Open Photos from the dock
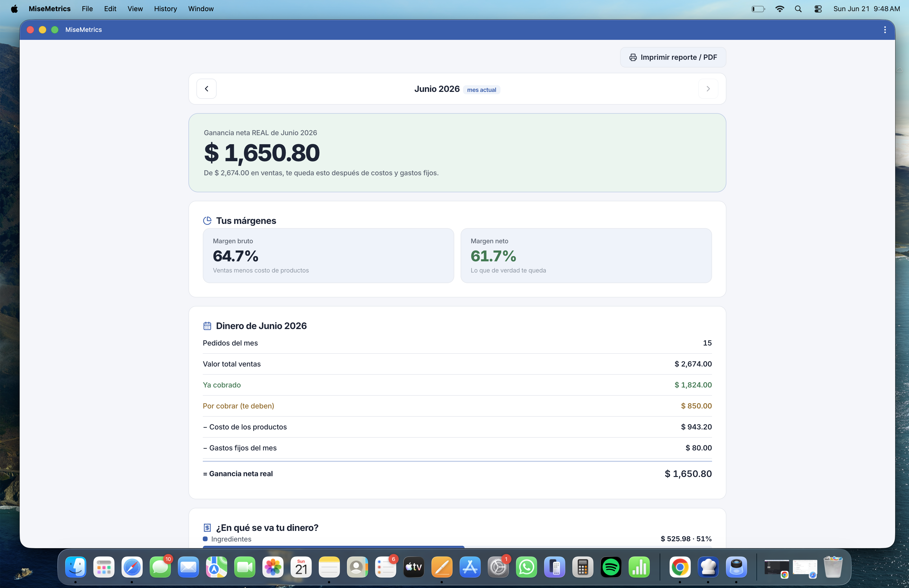The width and height of the screenshot is (909, 588). pyautogui.click(x=273, y=567)
